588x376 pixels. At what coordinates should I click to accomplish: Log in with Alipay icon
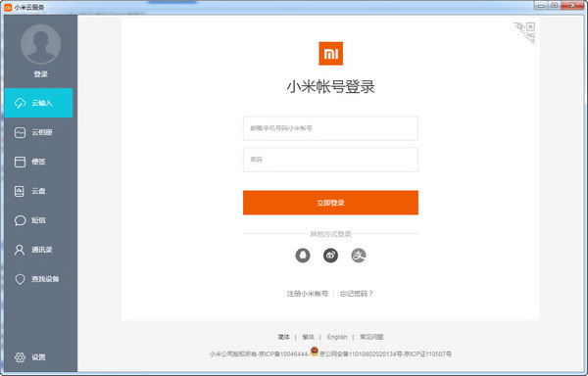pos(359,256)
